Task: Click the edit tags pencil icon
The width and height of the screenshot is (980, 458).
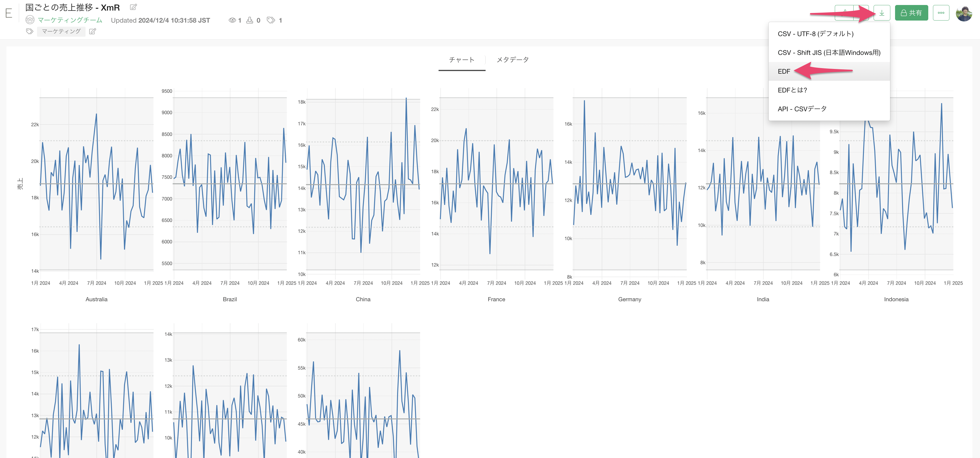Action: pos(93,31)
